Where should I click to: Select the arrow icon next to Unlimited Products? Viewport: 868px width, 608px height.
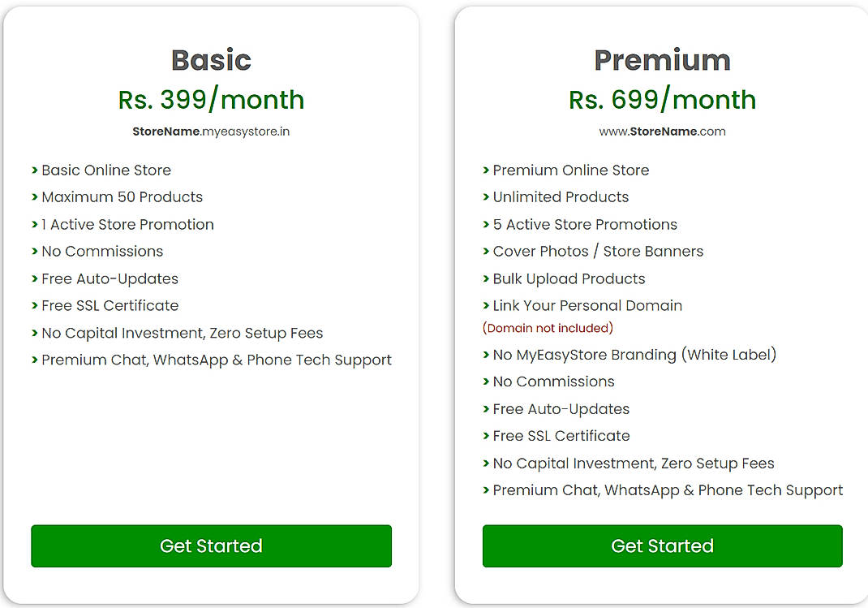pyautogui.click(x=486, y=197)
